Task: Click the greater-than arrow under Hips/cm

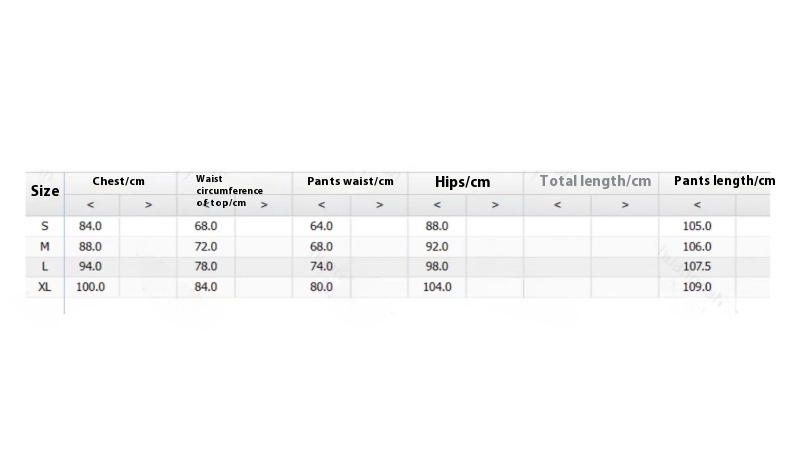Action: (495, 205)
